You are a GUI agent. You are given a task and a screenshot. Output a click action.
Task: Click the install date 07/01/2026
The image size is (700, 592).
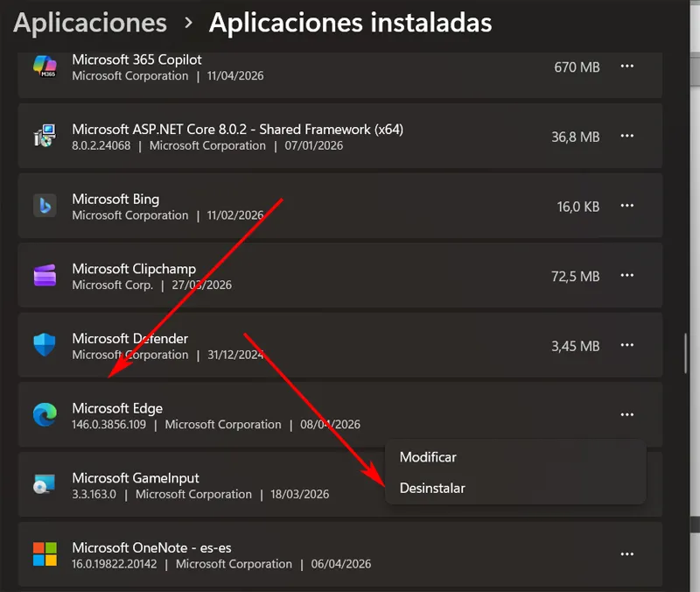click(x=314, y=145)
